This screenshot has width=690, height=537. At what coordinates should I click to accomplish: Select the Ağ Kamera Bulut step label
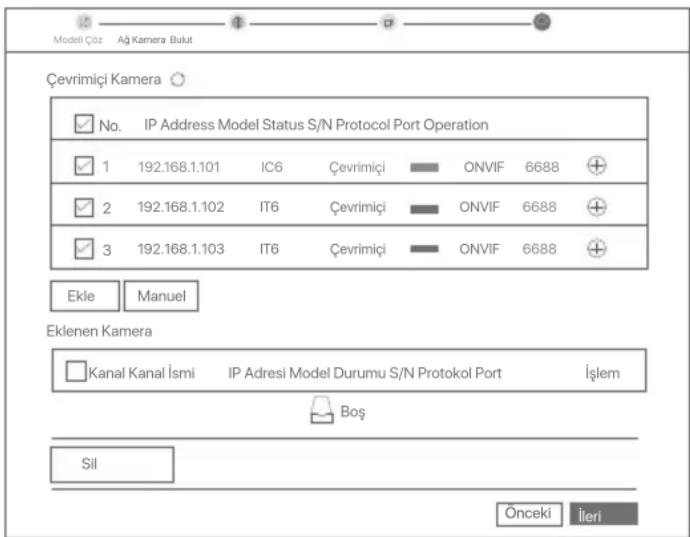155,40
